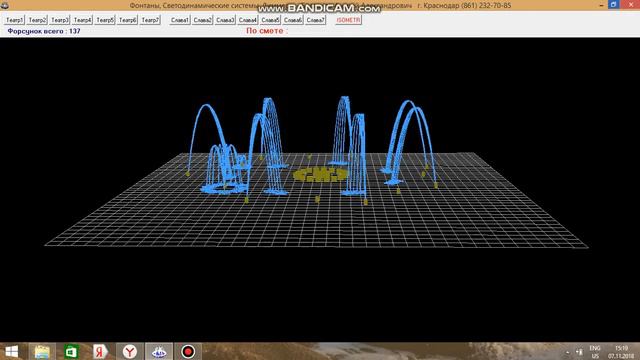Click the Bandicam record icon in taskbar
640x360 pixels.
tap(188, 351)
